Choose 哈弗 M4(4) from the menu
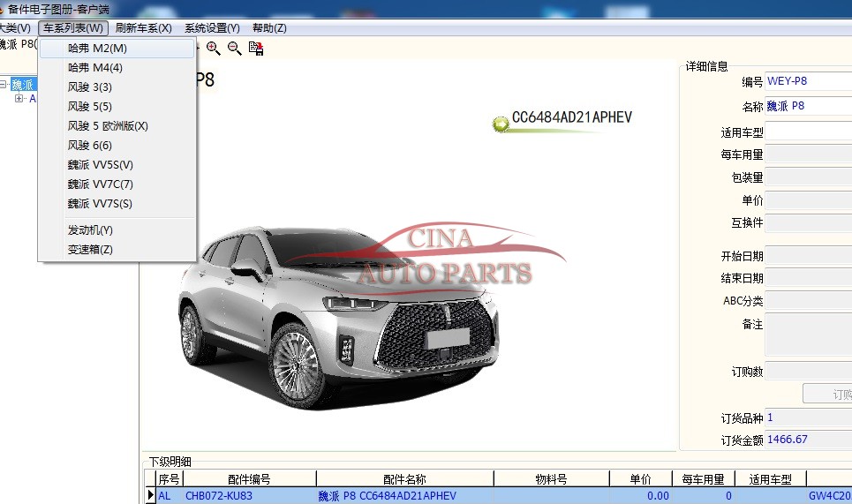852x504 pixels. coord(95,68)
